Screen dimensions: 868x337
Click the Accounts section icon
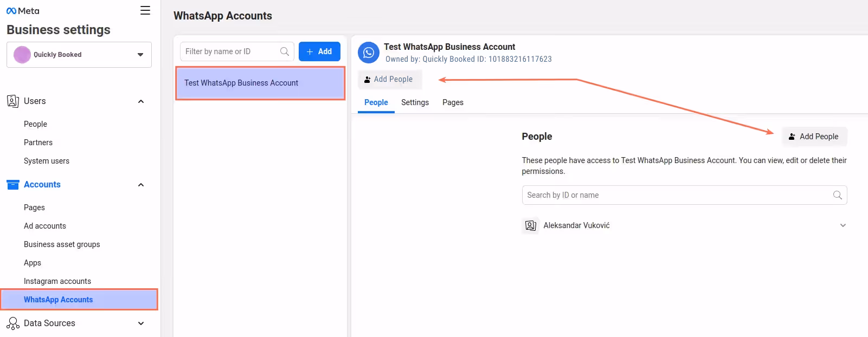coord(13,185)
